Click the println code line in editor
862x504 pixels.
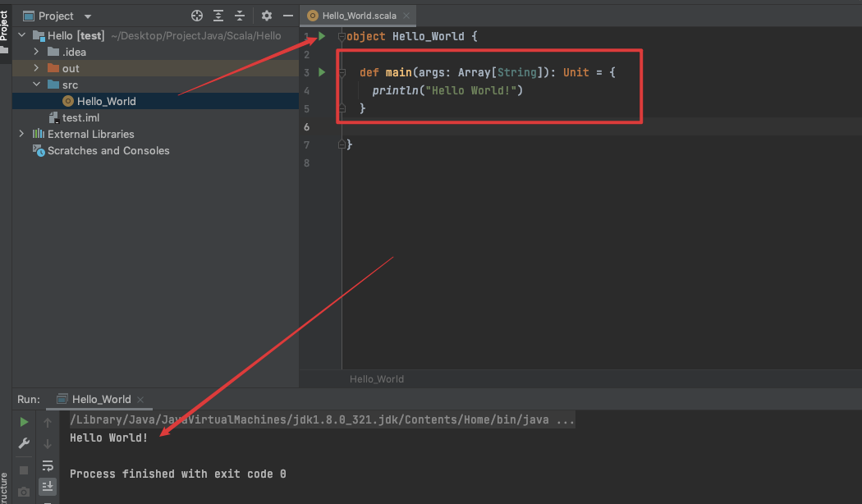tap(447, 90)
